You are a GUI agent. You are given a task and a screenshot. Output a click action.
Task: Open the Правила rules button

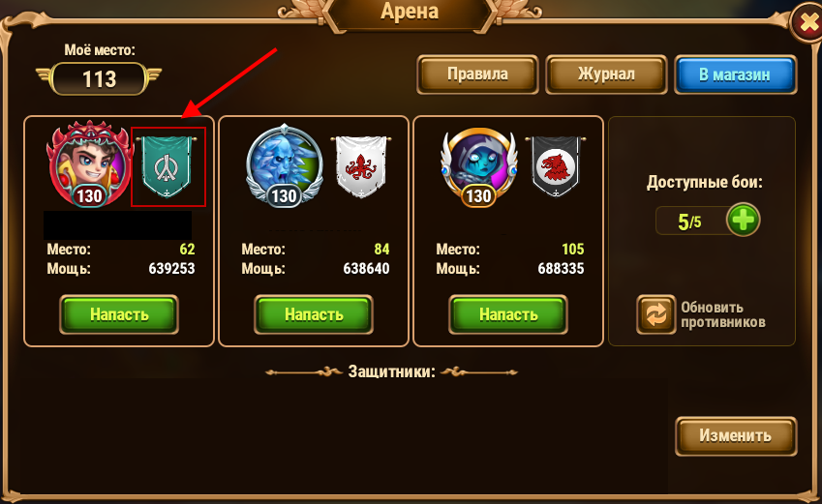[477, 74]
